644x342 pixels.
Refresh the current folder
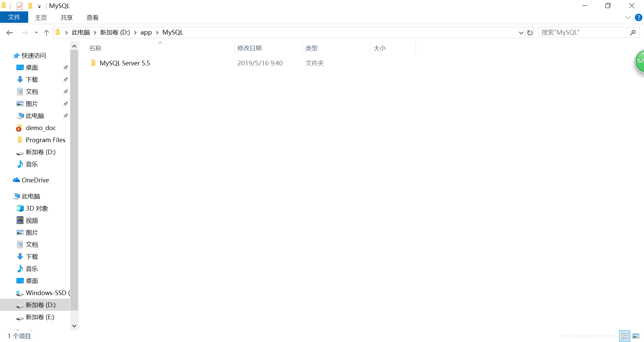pos(530,33)
